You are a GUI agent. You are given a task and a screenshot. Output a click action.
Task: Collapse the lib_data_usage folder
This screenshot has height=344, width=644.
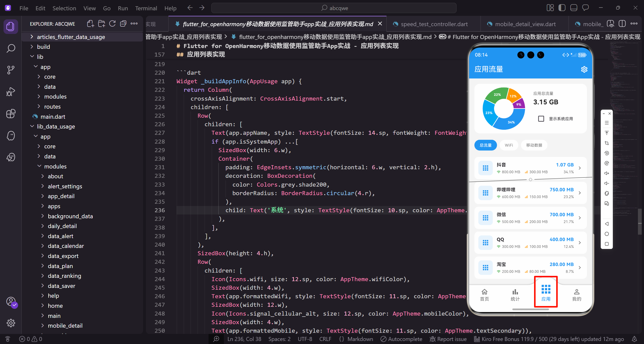click(x=56, y=126)
